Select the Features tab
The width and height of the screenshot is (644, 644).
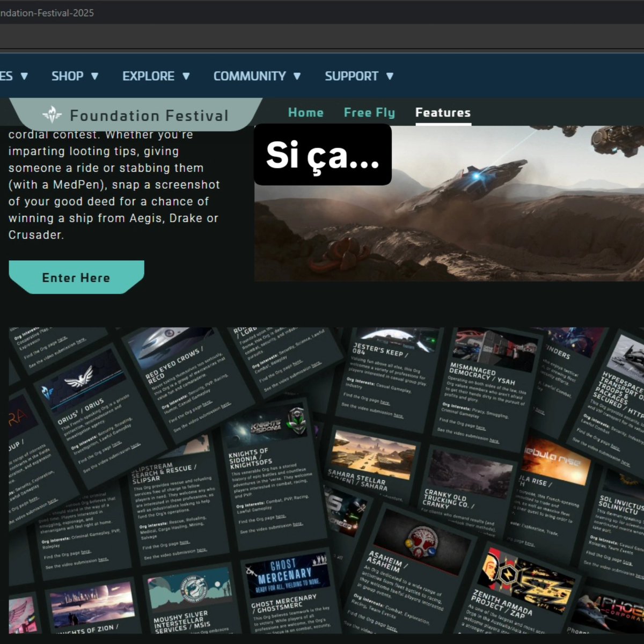443,113
